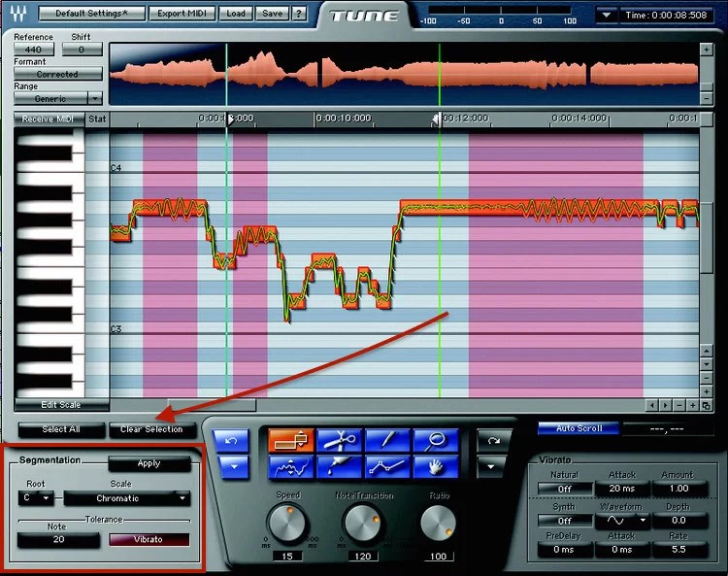
Task: Select the Magnifier zoom tool
Action: point(436,440)
